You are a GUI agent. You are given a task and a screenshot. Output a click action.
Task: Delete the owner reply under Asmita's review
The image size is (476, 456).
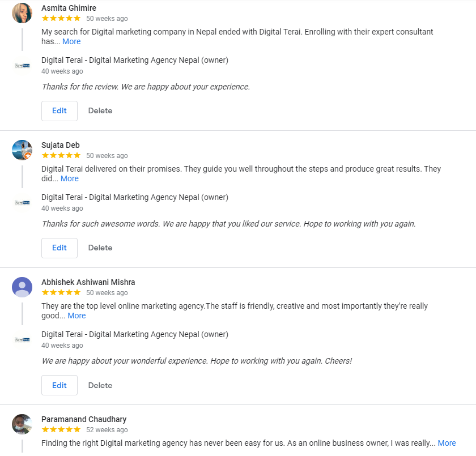pos(100,110)
